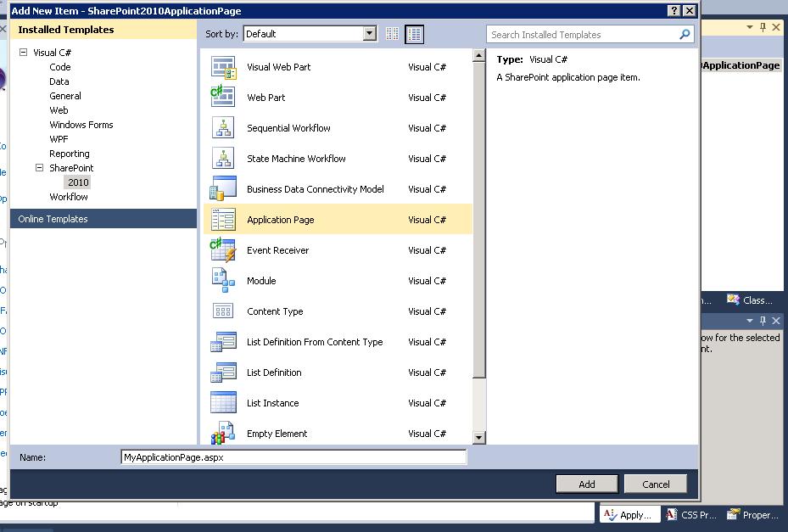
Task: Switch templates to small icons view
Action: [390, 33]
